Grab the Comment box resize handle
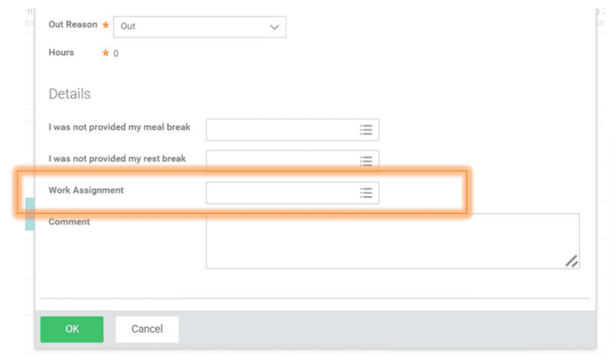This screenshot has width=616, height=364. (571, 261)
